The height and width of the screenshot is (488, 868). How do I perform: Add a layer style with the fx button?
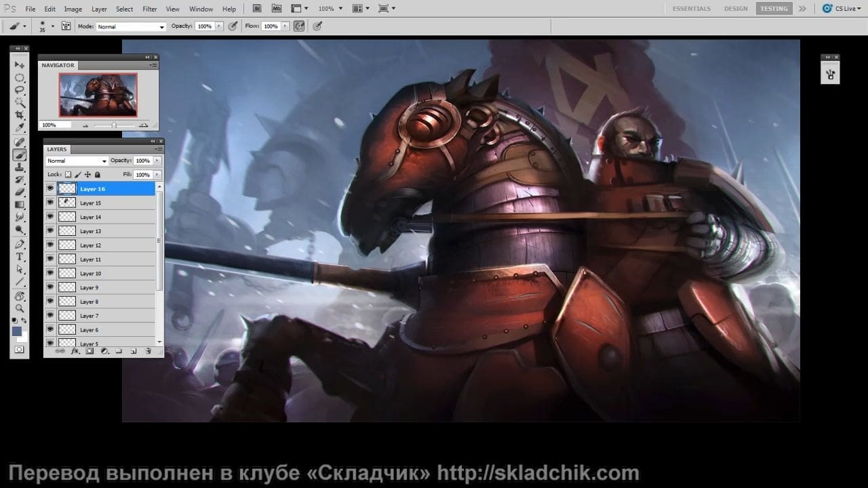75,351
